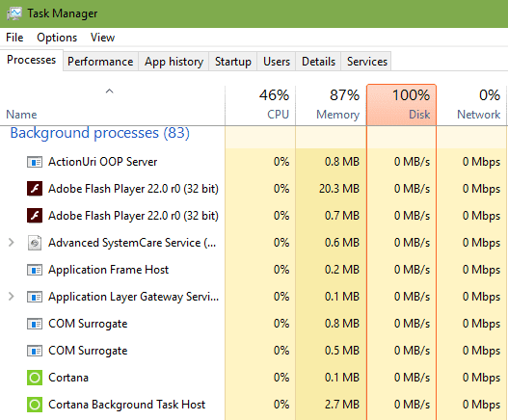Image resolution: width=508 pixels, height=420 pixels.
Task: Switch to the Services tab
Action: (367, 62)
